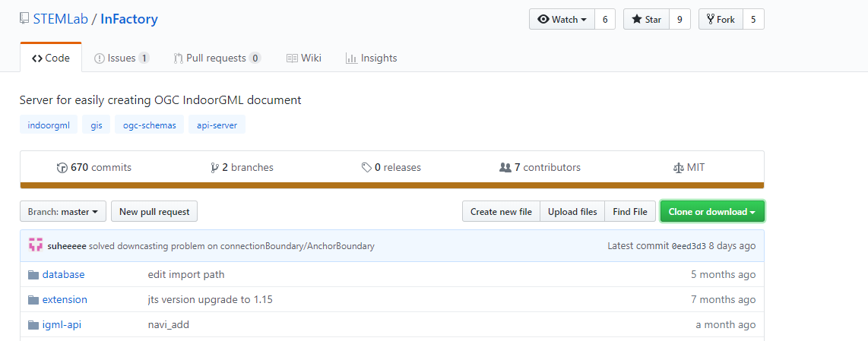Click the 5 months ago timestamp
The width and height of the screenshot is (868, 341).
723,275
